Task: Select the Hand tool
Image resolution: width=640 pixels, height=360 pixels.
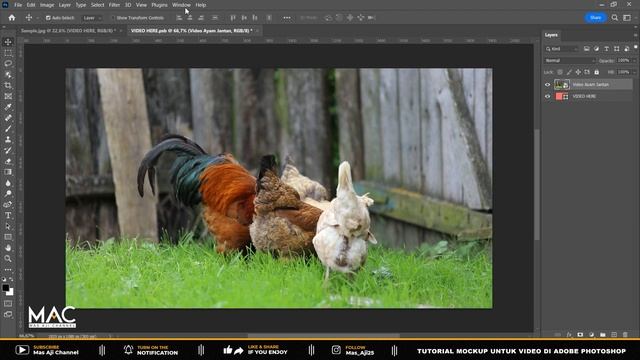Action: tap(8, 248)
